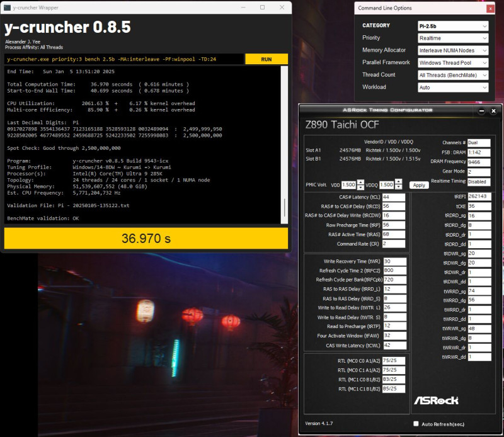Click the VDD voltage field showing 1.500
Viewport: 504px width, 437px height.
pyautogui.click(x=349, y=184)
